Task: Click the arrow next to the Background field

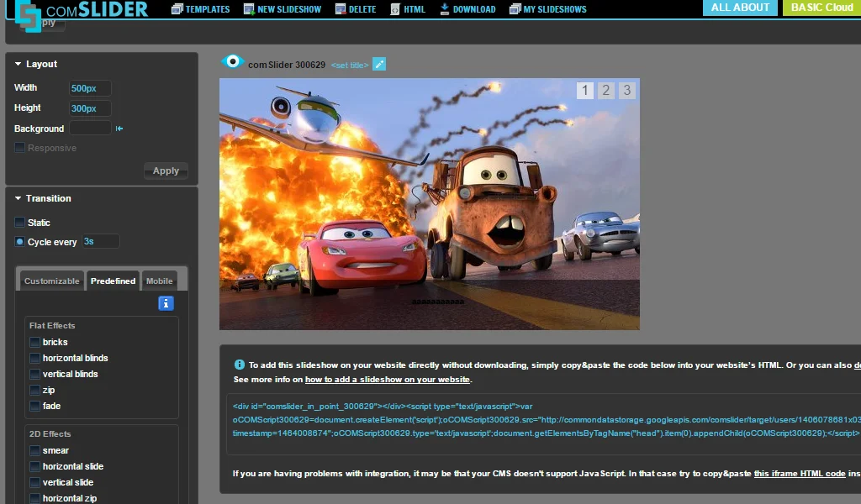Action: (119, 128)
